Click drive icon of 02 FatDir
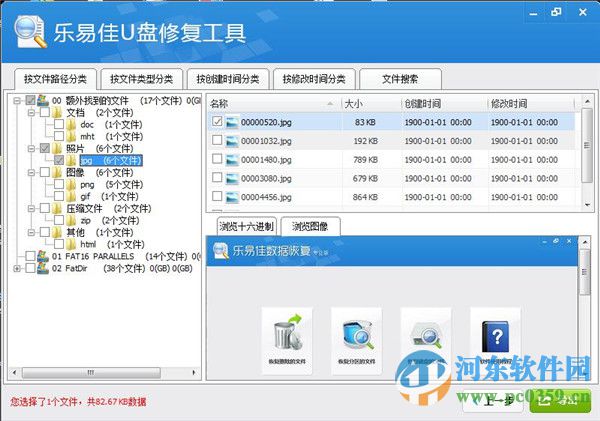Screen dimensions: 600x421 click(x=42, y=268)
